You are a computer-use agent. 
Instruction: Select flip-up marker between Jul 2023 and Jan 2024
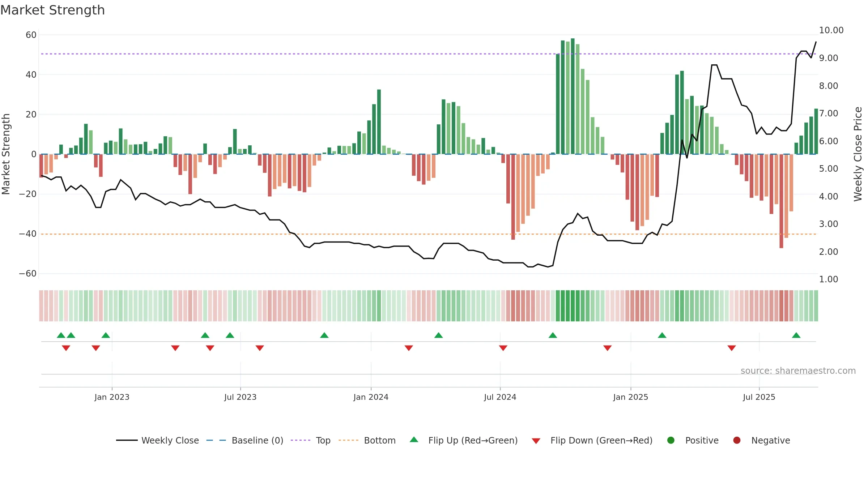pyautogui.click(x=324, y=335)
